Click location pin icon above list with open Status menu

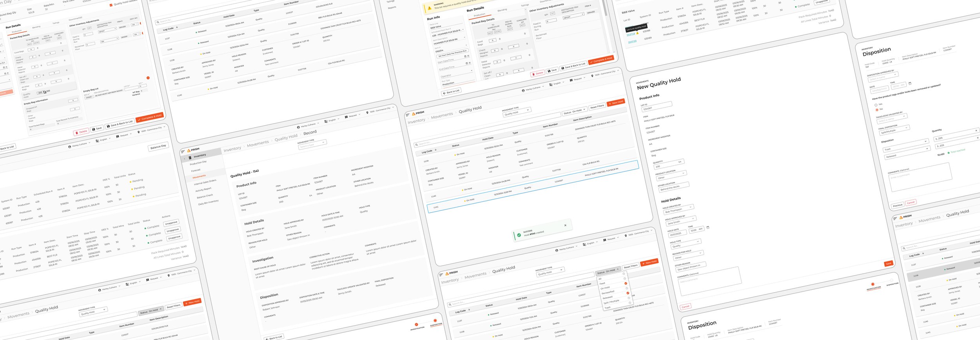626,236
